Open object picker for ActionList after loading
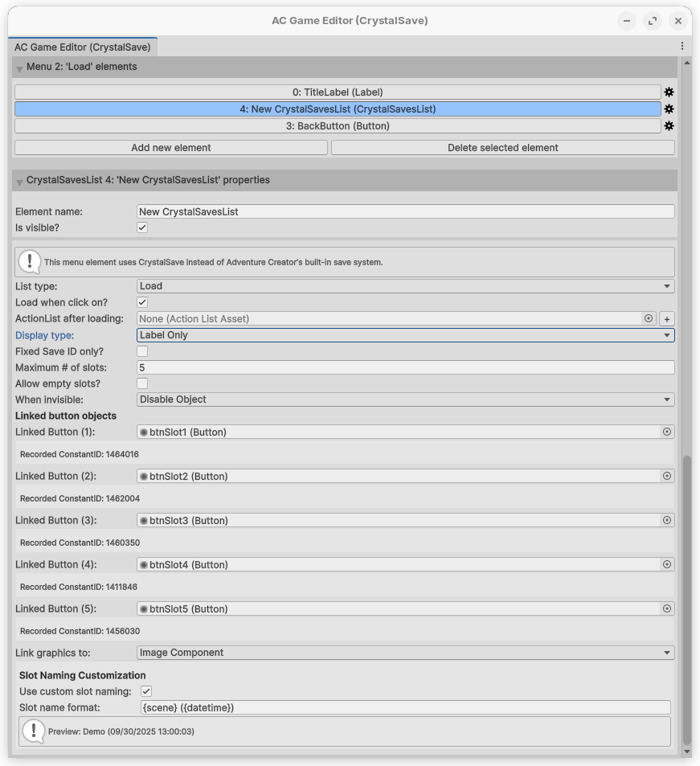Image resolution: width=700 pixels, height=766 pixels. pyautogui.click(x=649, y=319)
